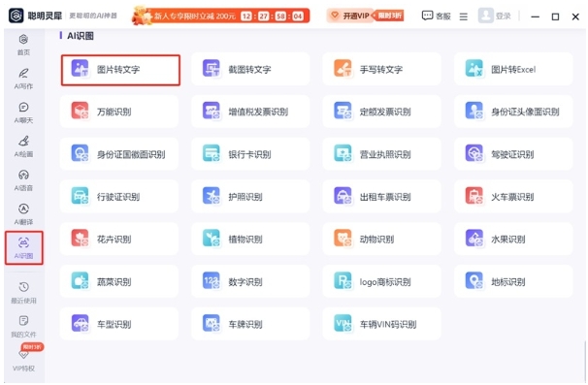Choose 水果识别 tool

pos(513,239)
